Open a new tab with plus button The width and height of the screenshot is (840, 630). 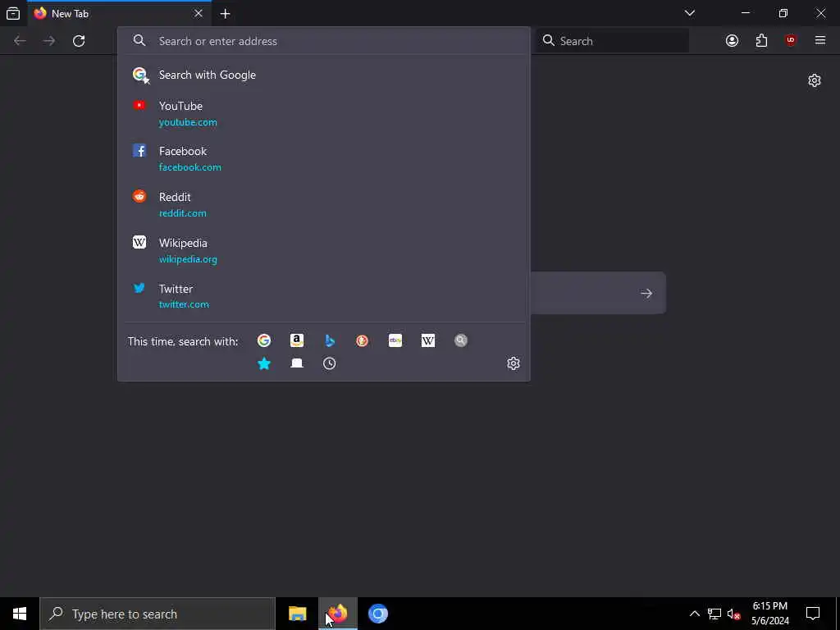[225, 13]
